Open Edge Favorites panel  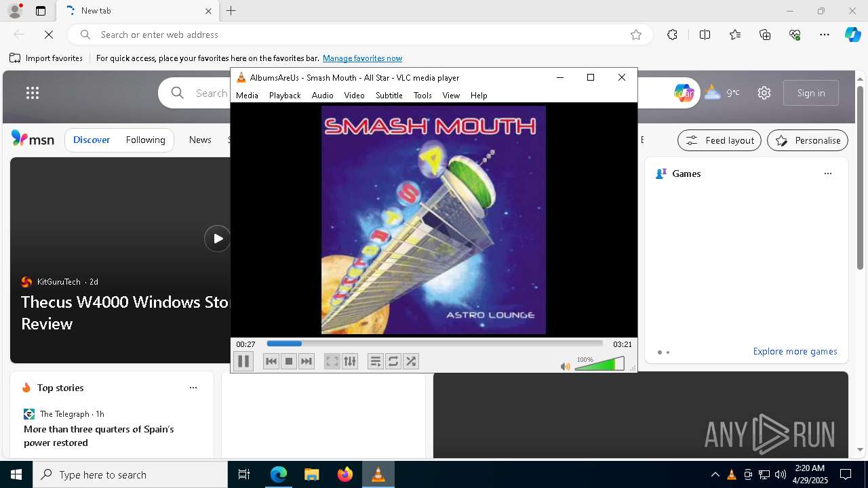coord(735,35)
